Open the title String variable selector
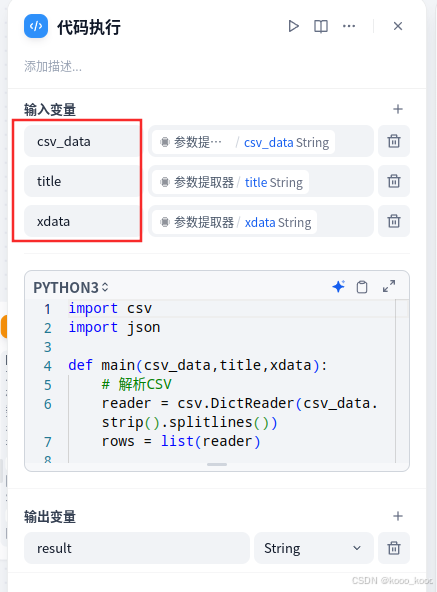Screen dimensions: 437x592 pos(261,181)
